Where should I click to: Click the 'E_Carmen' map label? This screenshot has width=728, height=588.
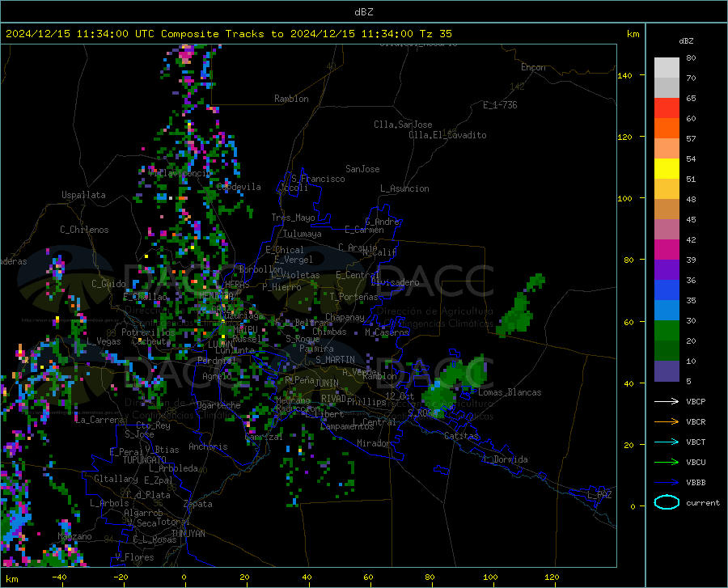pos(364,230)
